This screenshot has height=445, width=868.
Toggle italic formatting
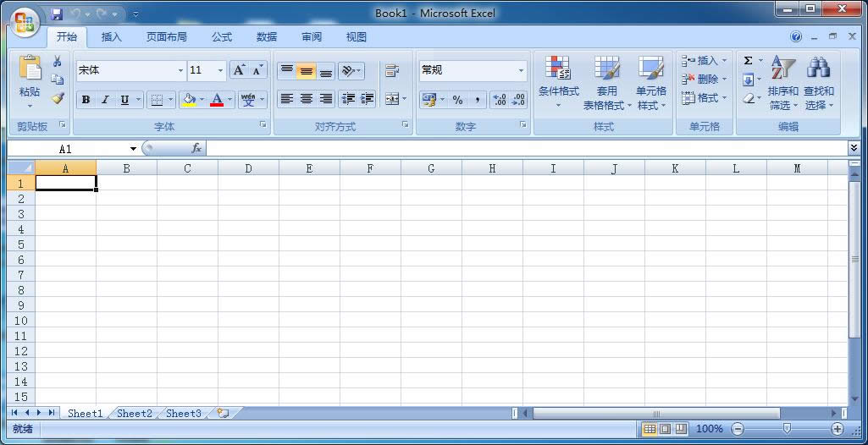point(105,100)
